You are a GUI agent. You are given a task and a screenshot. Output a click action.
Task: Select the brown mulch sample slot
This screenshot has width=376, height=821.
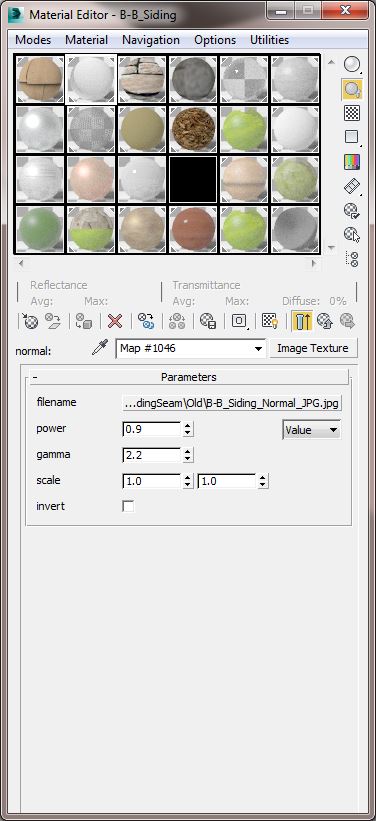pyautogui.click(x=193, y=129)
